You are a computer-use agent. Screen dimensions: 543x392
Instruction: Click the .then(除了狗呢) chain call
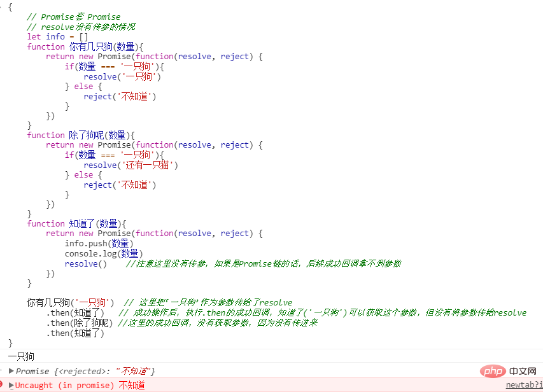(x=80, y=323)
